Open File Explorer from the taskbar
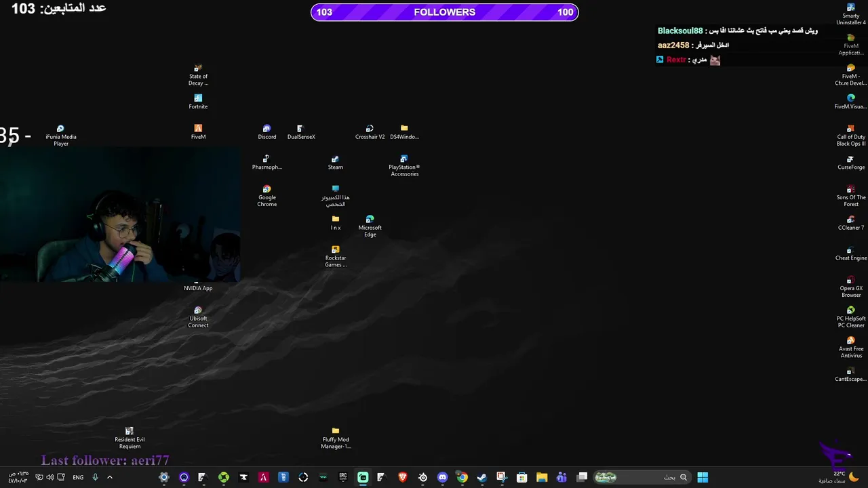868x488 pixels. tap(541, 477)
